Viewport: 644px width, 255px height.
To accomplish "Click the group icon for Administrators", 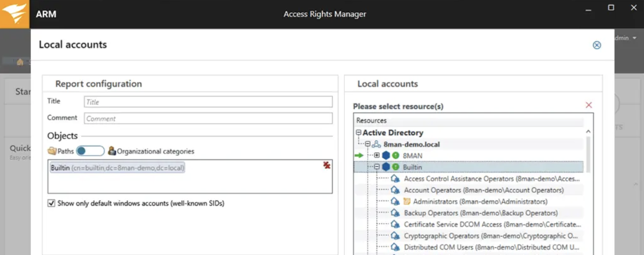I will (395, 202).
